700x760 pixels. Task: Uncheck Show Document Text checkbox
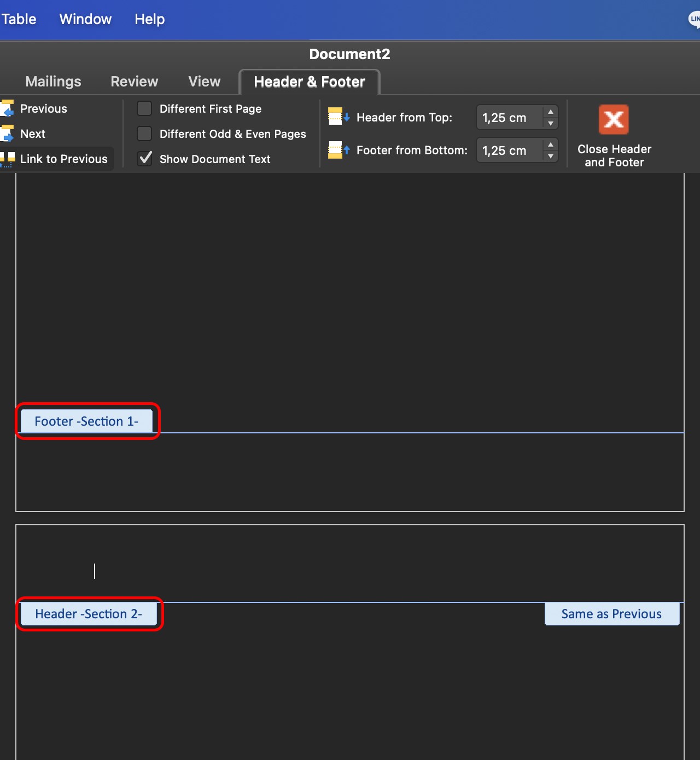pos(144,159)
